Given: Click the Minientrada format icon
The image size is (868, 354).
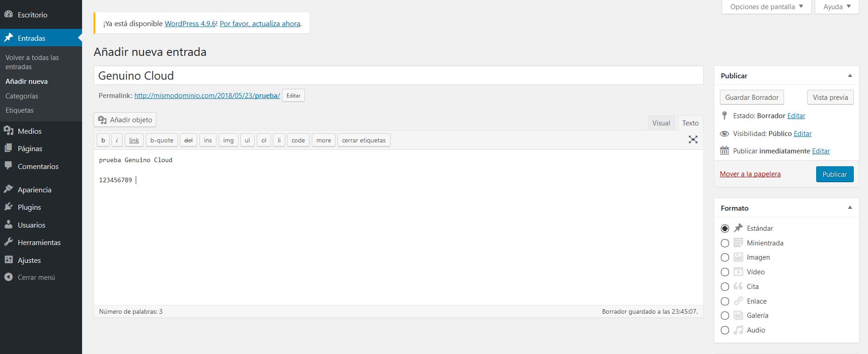Looking at the screenshot, I should tap(738, 243).
